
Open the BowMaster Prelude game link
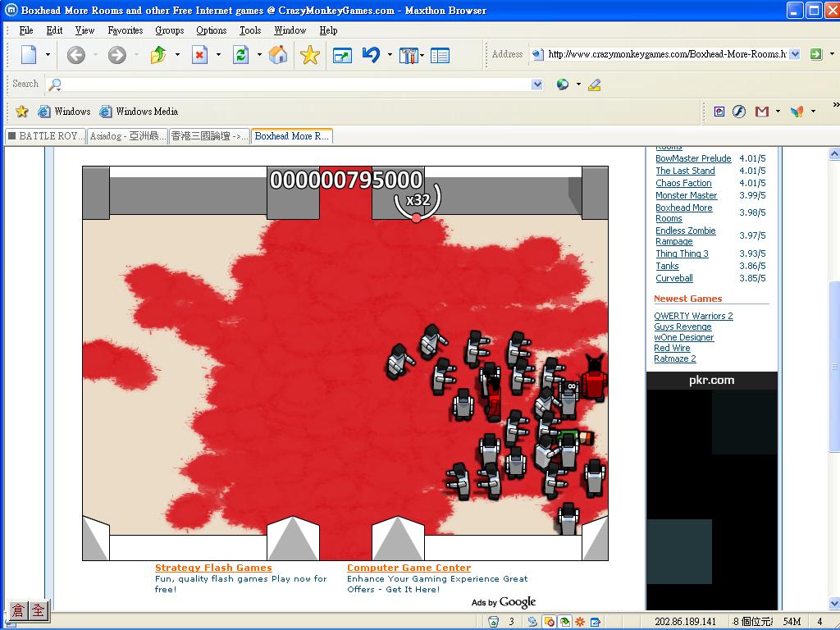pos(693,158)
